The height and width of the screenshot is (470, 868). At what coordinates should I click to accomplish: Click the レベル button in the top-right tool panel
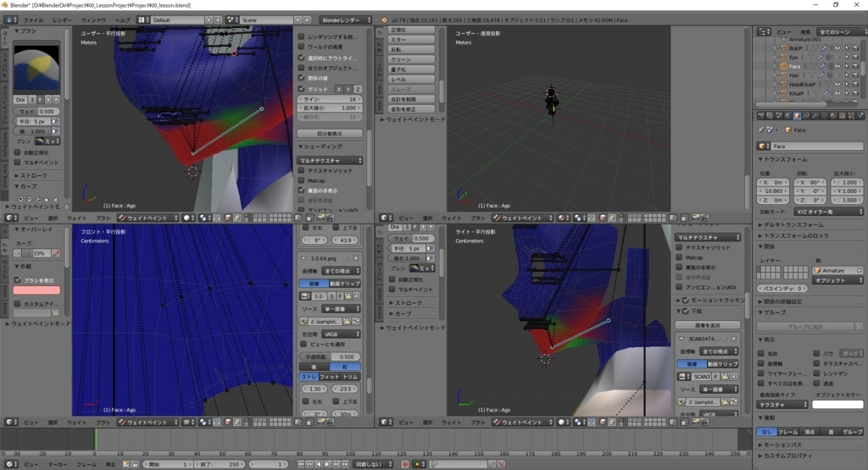(411, 79)
